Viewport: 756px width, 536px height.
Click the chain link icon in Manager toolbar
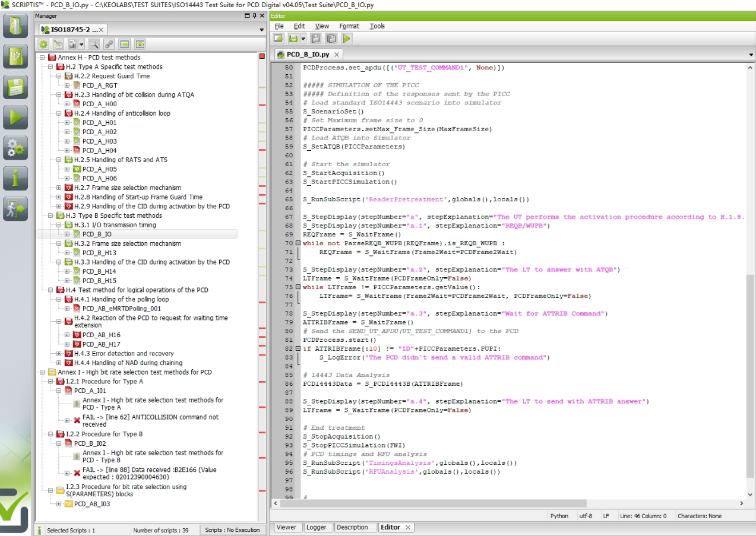coord(109,44)
